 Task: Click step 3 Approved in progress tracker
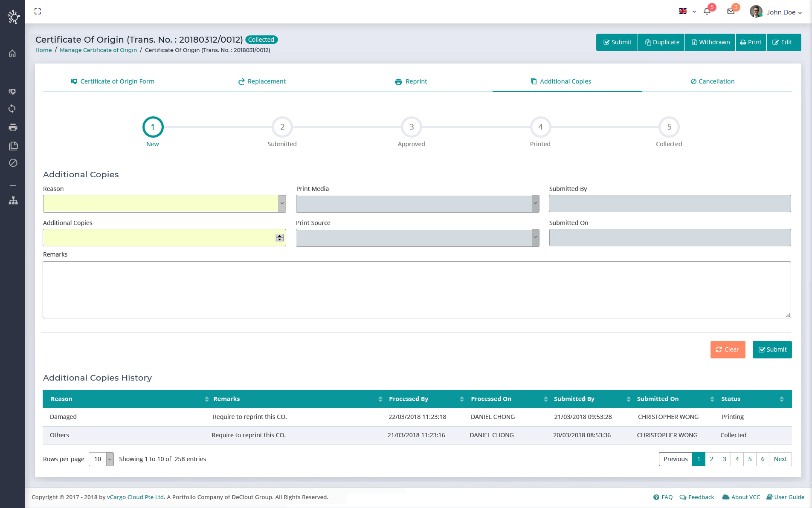pos(411,127)
